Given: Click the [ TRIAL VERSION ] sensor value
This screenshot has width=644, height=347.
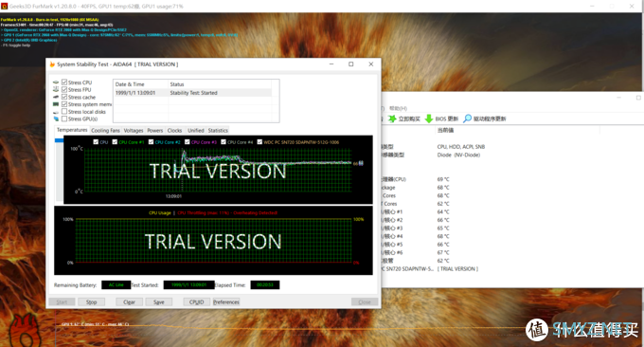Looking at the screenshot, I should pos(457,269).
